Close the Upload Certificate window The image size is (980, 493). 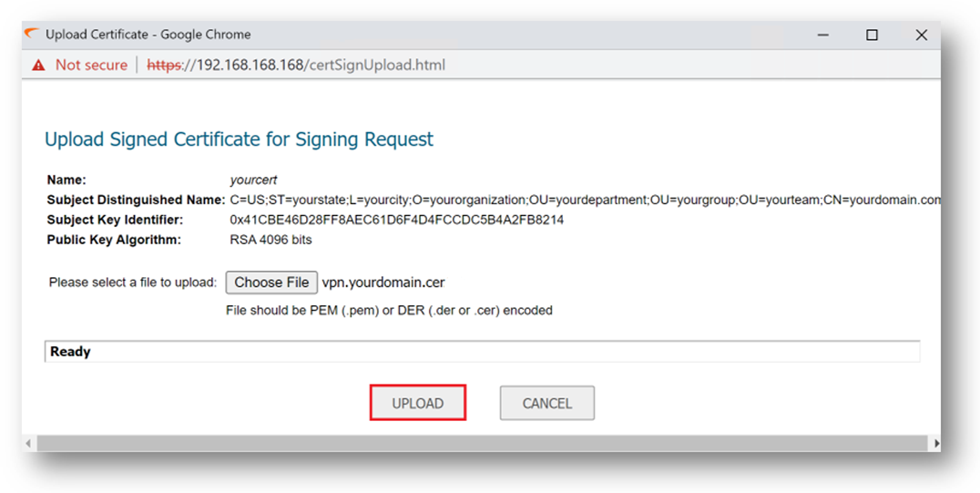coord(921,35)
